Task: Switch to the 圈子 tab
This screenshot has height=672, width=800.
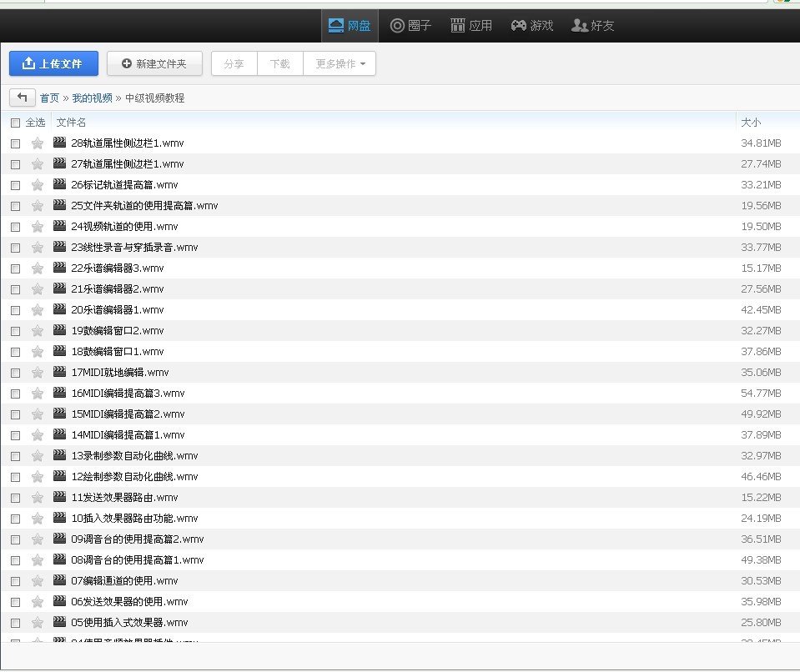Action: (x=410, y=26)
